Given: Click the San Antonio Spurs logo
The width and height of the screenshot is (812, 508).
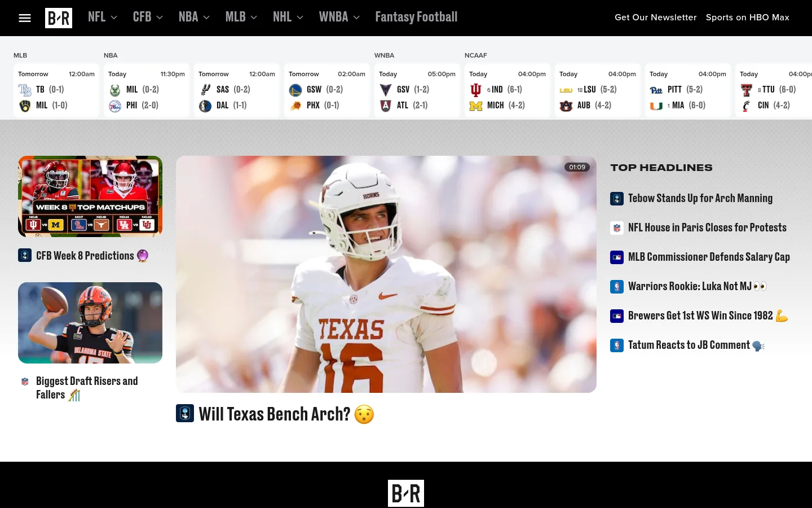Looking at the screenshot, I should (x=205, y=90).
